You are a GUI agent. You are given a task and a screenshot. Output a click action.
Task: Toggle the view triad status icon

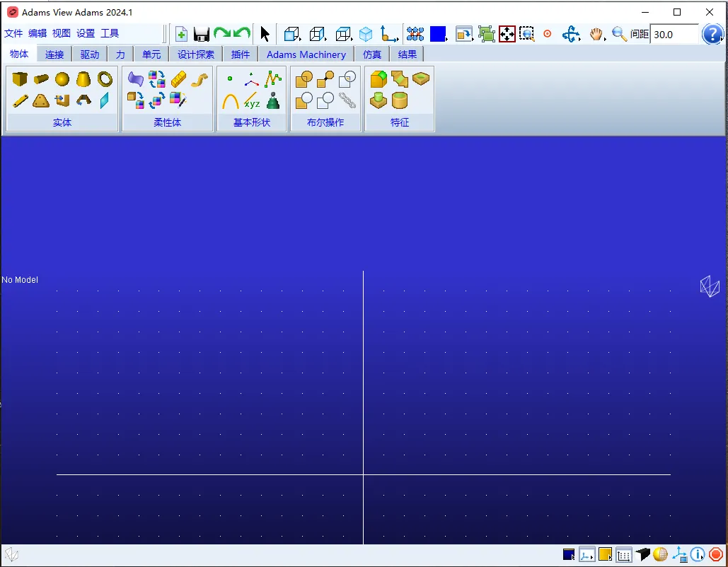(x=680, y=554)
